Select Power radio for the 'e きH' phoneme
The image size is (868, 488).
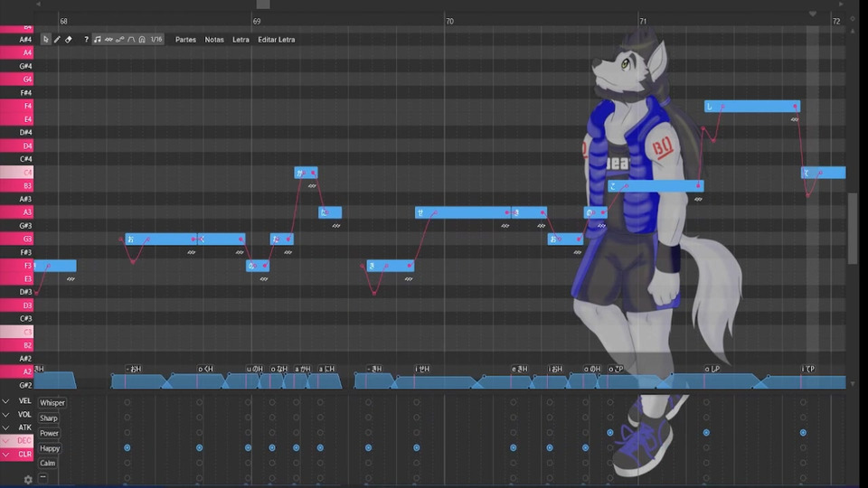point(514,433)
